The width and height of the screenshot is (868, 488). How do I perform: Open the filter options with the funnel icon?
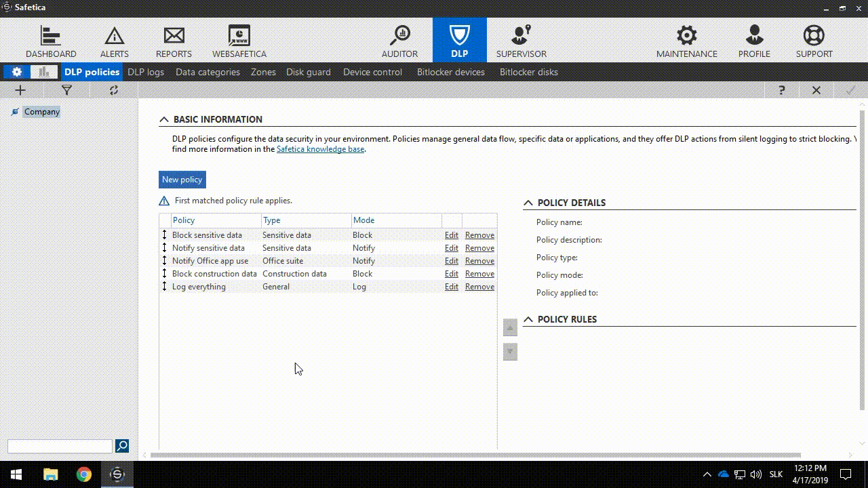[x=66, y=89]
